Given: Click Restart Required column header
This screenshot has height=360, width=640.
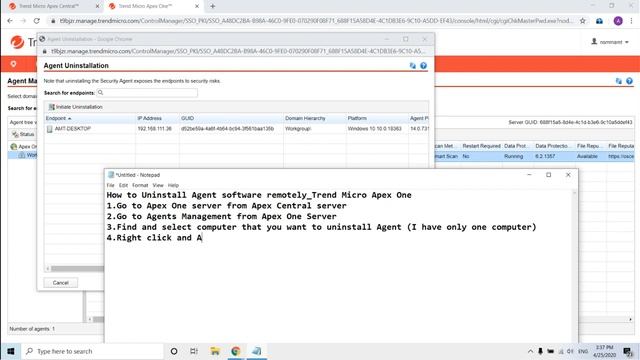Looking at the screenshot, I should pos(481,146).
